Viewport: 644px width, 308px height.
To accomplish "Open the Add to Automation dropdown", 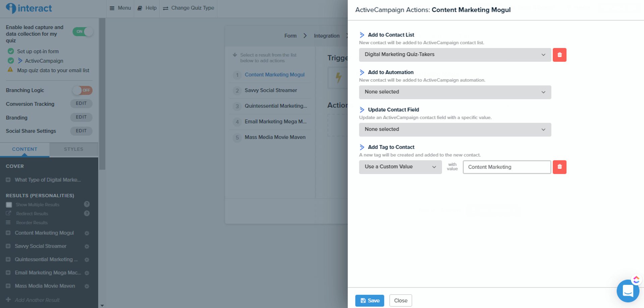I will (x=454, y=92).
